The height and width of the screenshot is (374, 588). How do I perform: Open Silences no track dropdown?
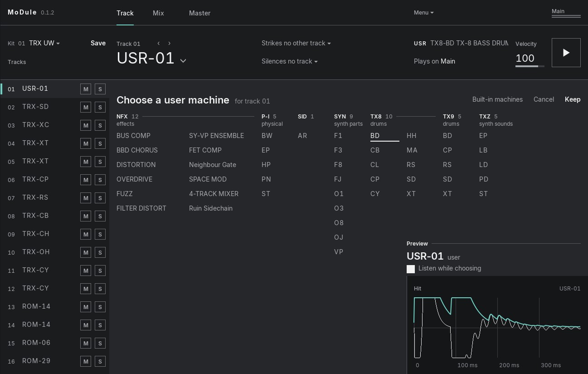(x=289, y=61)
